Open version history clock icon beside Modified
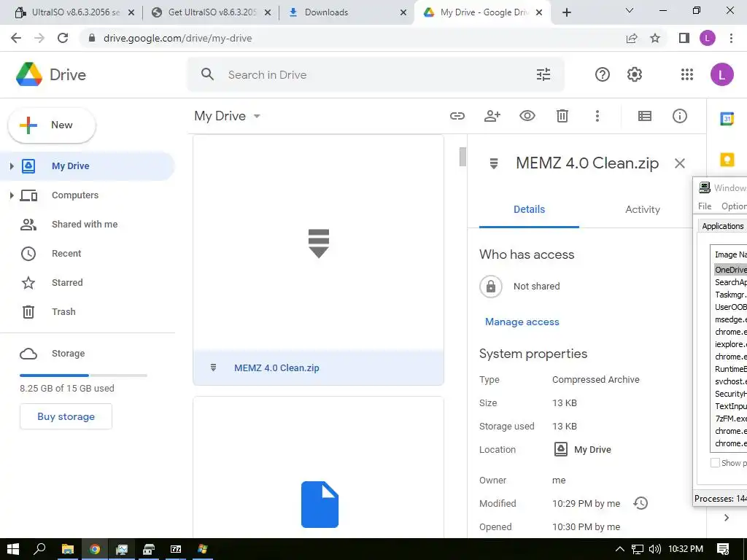The height and width of the screenshot is (560, 747). 640,503
